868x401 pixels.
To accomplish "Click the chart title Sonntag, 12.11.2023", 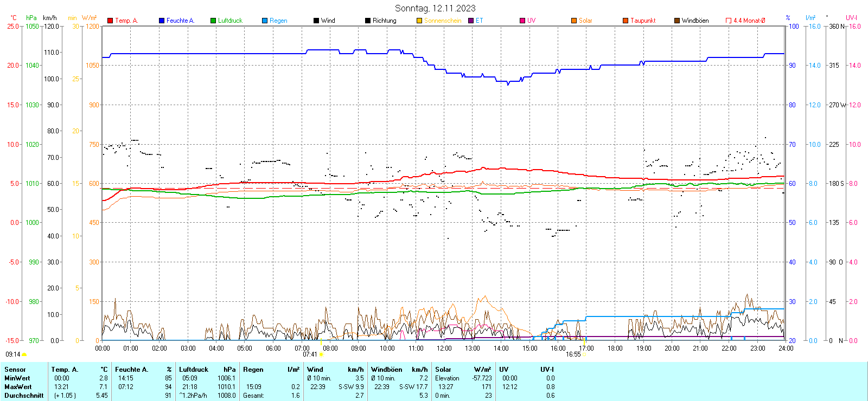I will pos(435,8).
